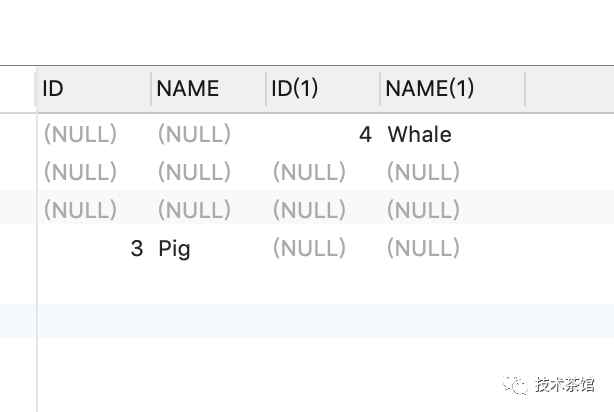The height and width of the screenshot is (412, 614).
Task: Click the WeChat watermark logo icon
Action: pos(515,385)
